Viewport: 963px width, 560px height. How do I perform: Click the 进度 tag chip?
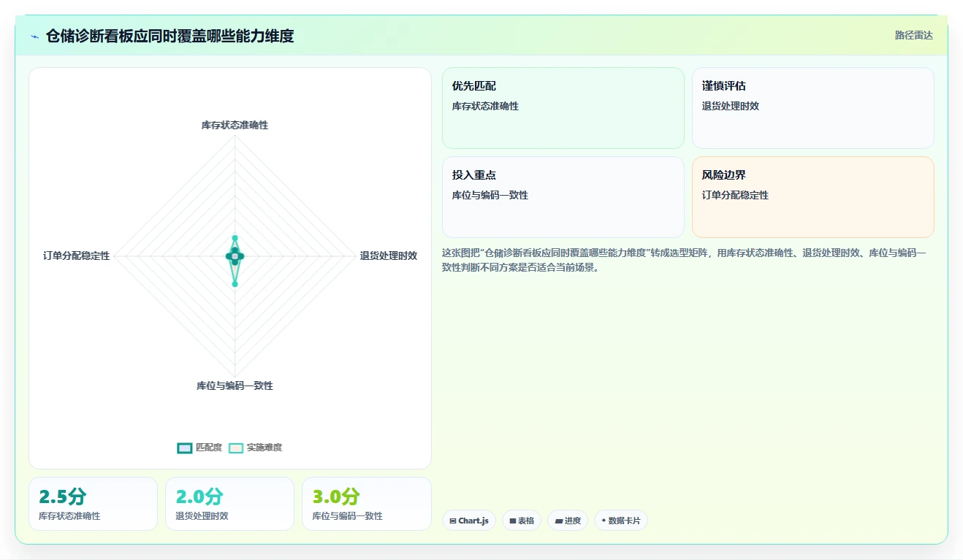[568, 521]
